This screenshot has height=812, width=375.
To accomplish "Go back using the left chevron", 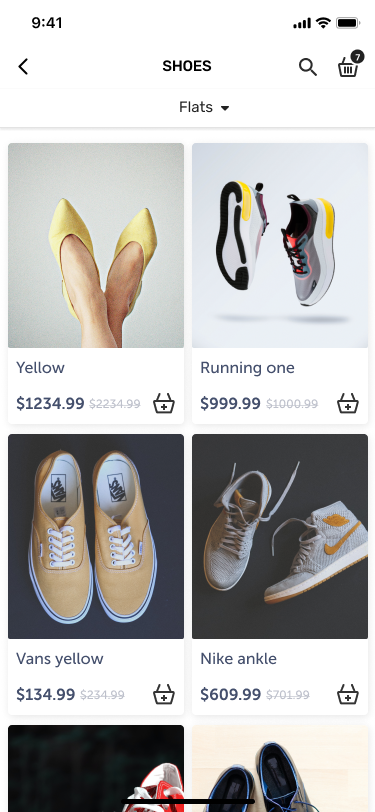I will click(23, 67).
